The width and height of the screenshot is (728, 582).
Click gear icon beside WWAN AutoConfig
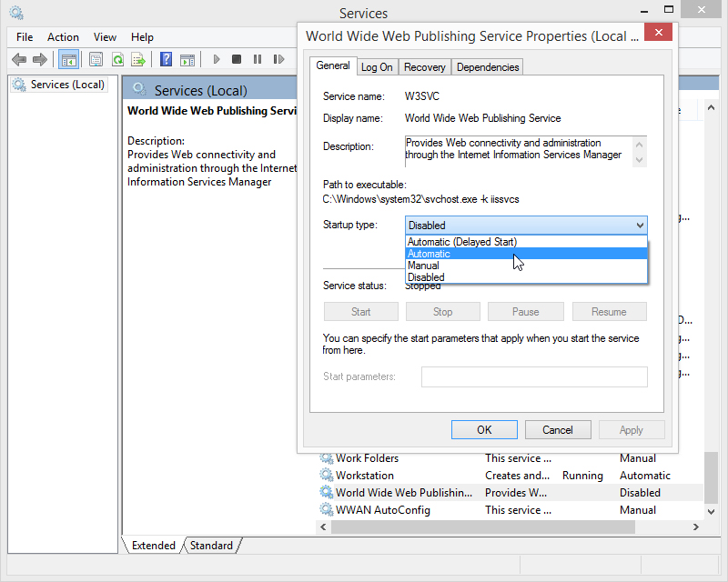[x=327, y=509]
